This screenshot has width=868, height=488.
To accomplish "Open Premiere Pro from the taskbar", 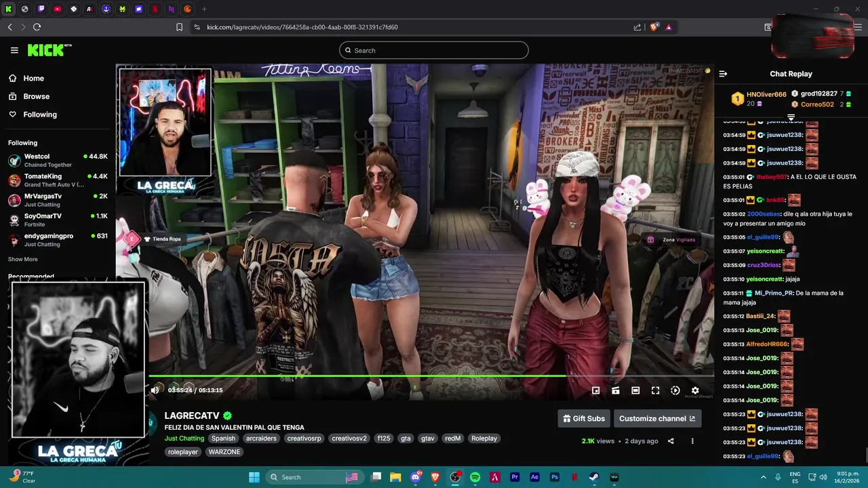I will click(515, 477).
